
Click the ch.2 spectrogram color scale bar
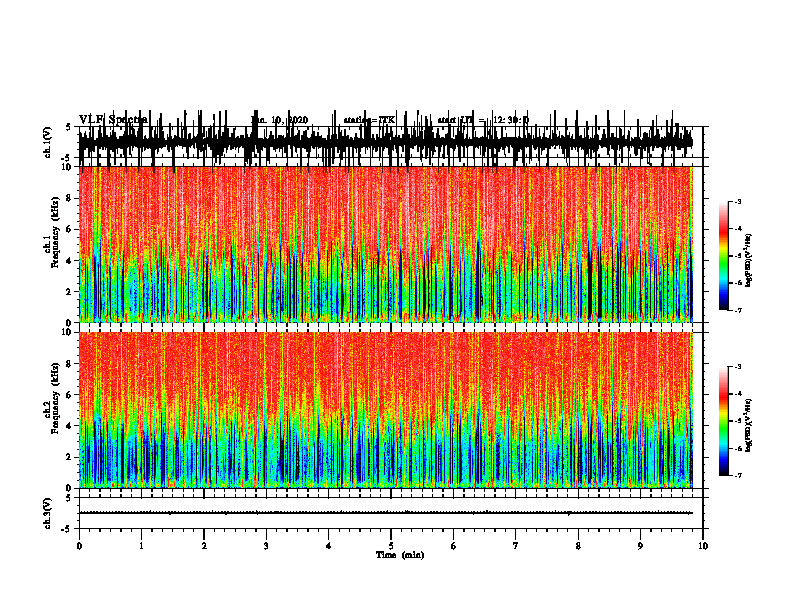[x=723, y=421]
